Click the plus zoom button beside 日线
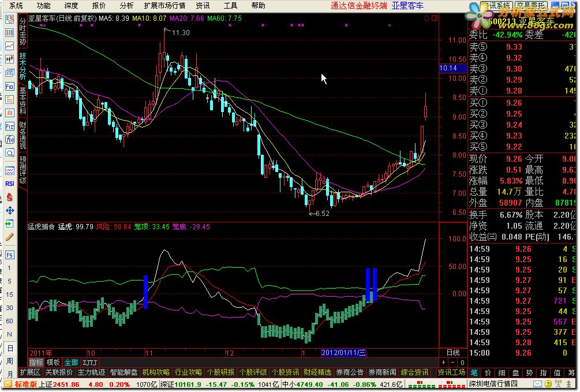Image resolution: width=580 pixels, height=392 pixels. pyautogui.click(x=443, y=363)
